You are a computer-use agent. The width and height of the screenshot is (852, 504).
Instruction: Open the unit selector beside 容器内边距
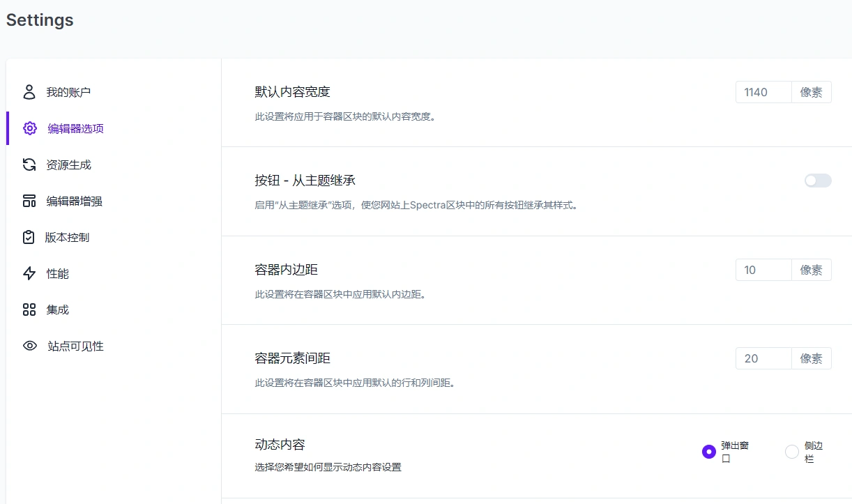[811, 270]
